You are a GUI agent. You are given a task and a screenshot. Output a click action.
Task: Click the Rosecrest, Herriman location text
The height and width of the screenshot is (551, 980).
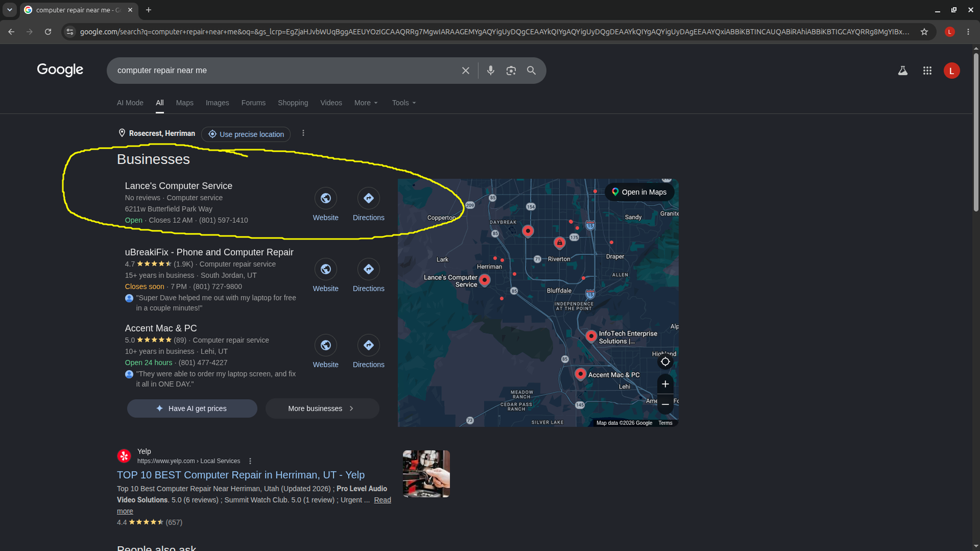[162, 133]
